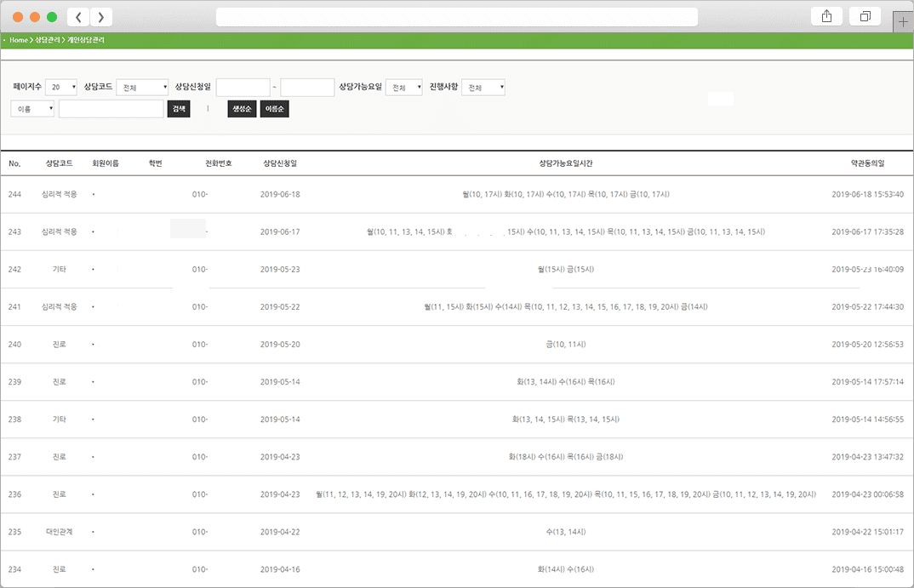
Task: Select the 약관동의일 column header
Action: point(868,163)
